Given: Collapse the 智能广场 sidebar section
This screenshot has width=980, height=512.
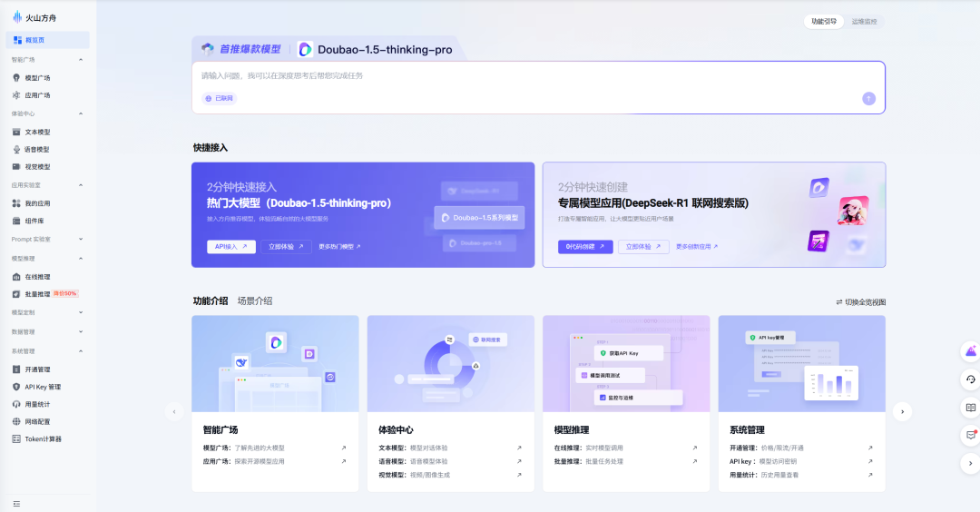Looking at the screenshot, I should [81, 60].
